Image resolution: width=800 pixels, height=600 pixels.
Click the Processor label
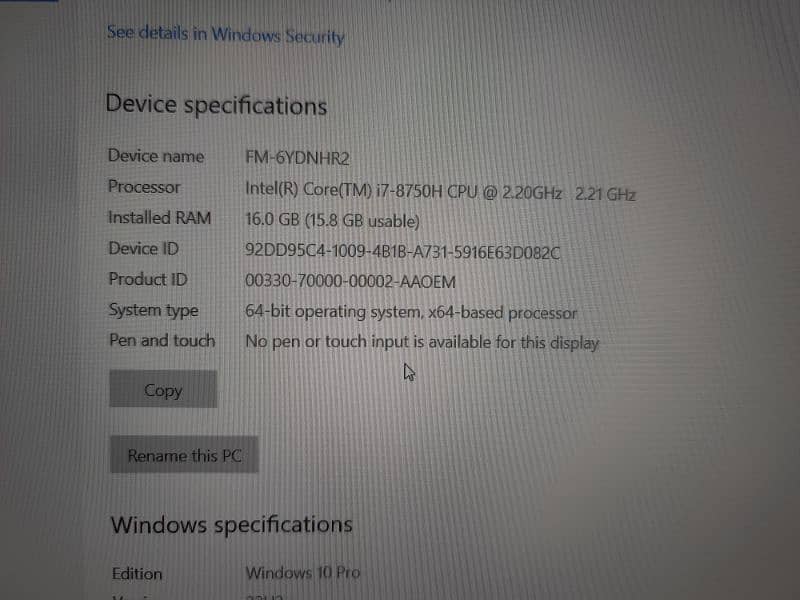pyautogui.click(x=144, y=187)
